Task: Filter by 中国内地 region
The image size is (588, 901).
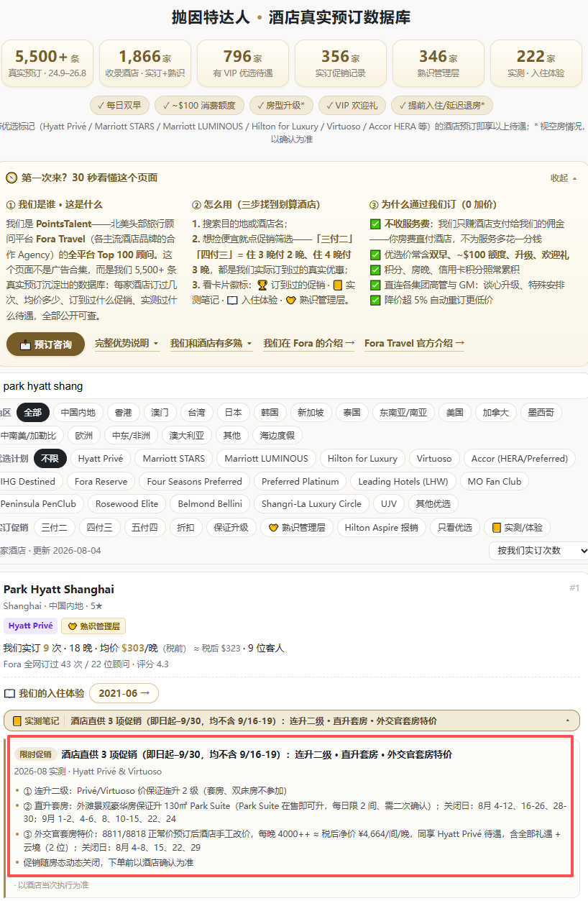Action: click(x=78, y=413)
